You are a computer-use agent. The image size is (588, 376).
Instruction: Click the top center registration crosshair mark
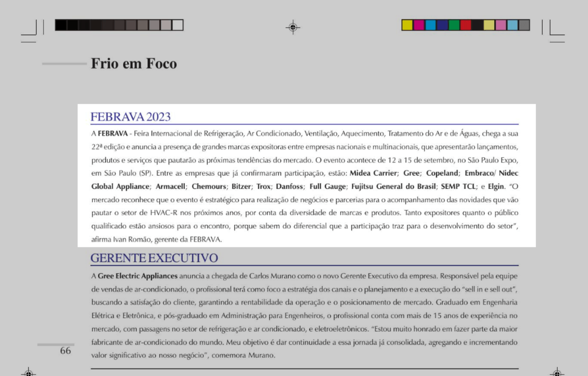click(292, 28)
